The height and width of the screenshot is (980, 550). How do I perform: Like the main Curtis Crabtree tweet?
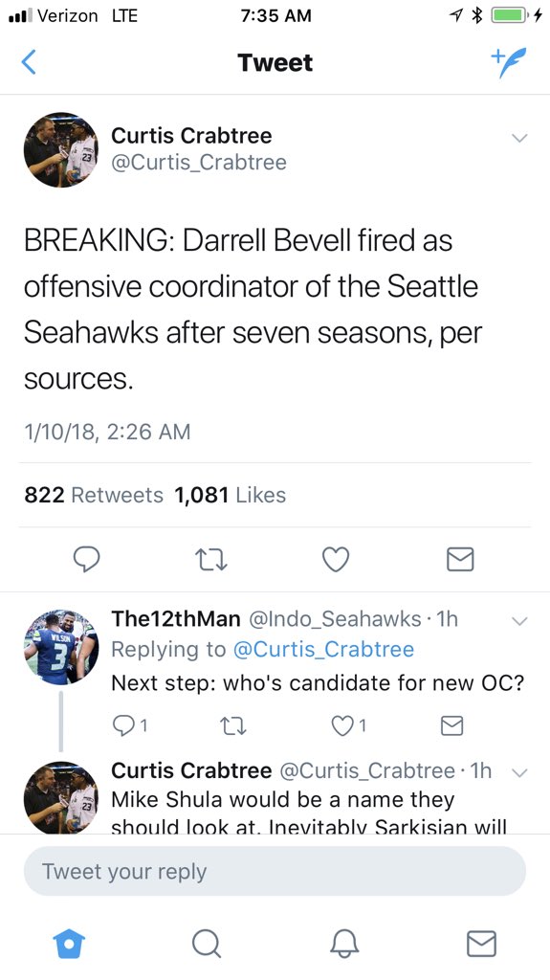[336, 559]
